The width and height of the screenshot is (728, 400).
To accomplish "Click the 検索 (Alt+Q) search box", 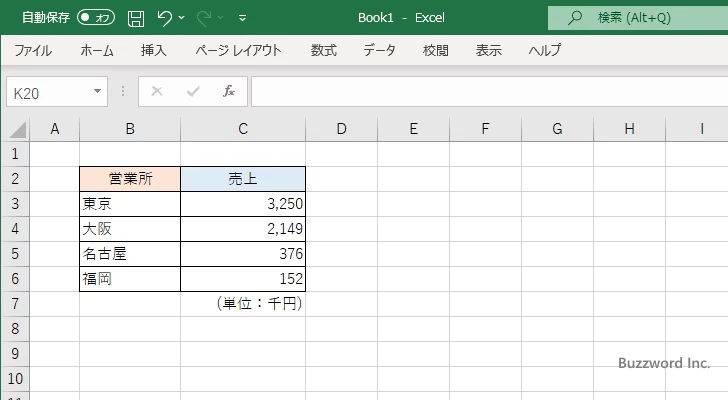I will [x=638, y=18].
